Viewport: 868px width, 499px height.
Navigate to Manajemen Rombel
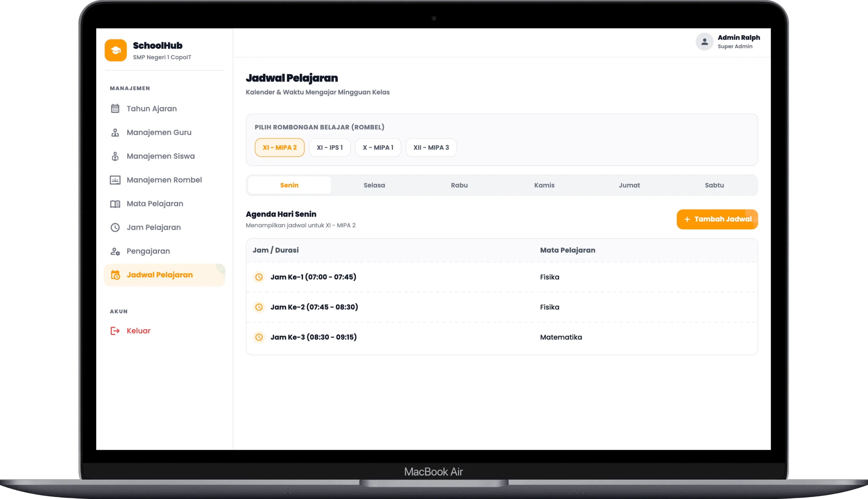click(x=164, y=180)
